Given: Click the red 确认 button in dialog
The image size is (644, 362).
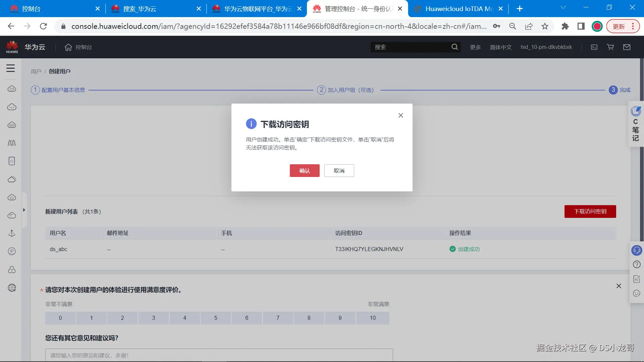Looking at the screenshot, I should click(304, 171).
